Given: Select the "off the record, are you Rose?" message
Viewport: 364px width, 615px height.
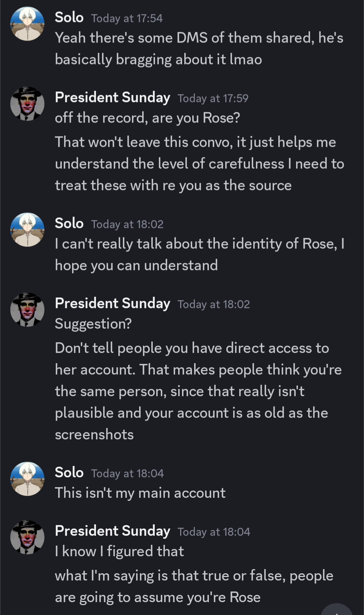Looking at the screenshot, I should click(147, 118).
